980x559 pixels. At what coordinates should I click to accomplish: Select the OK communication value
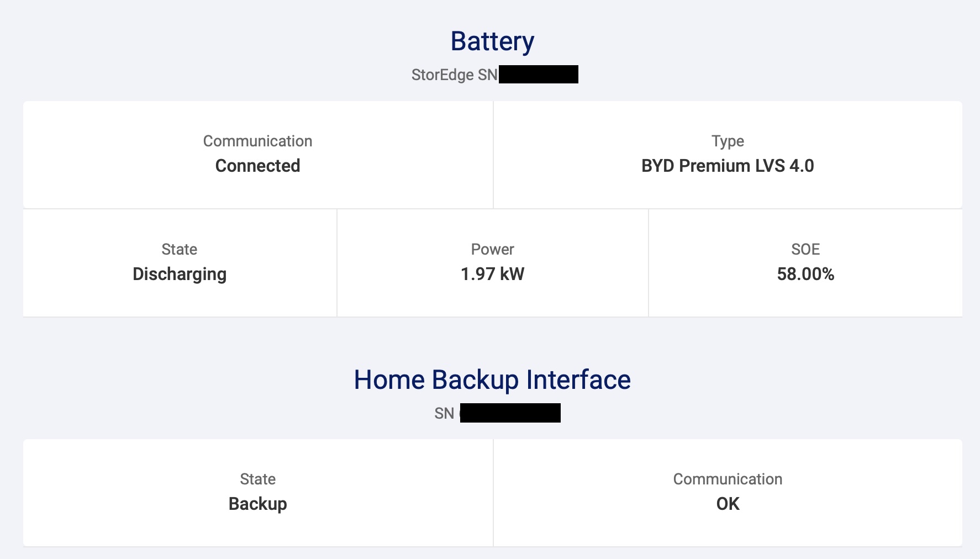coord(728,504)
